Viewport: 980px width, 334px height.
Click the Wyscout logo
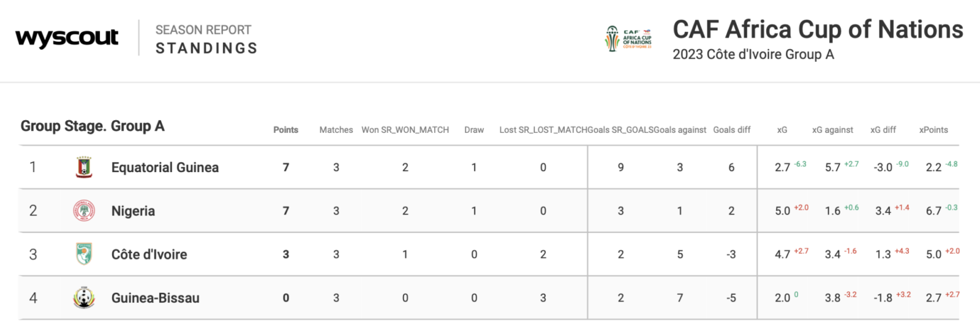(x=67, y=38)
